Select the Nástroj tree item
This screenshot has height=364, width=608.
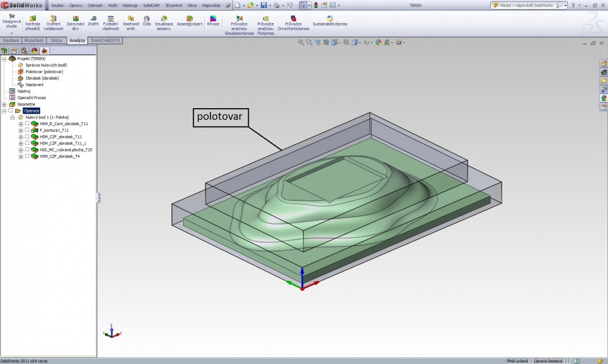click(x=24, y=91)
